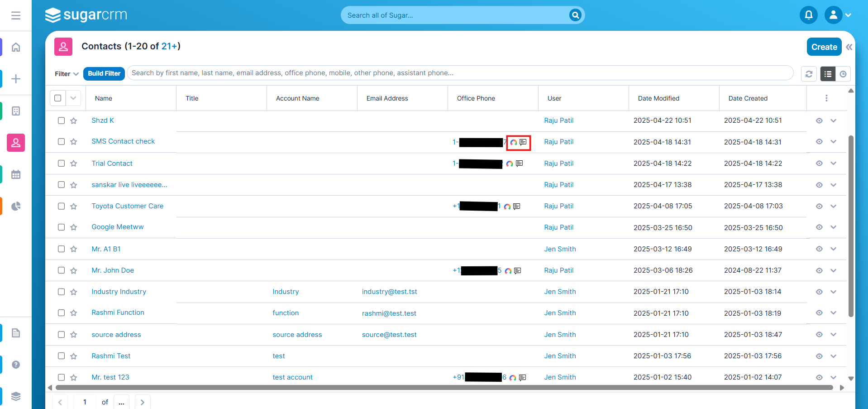Sort by the Date Created column header
Viewport: 868px width, 409px height.
[x=748, y=98]
